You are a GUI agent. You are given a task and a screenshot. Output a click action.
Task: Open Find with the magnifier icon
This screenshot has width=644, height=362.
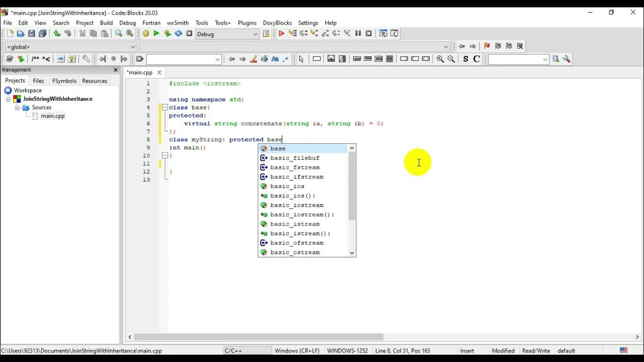119,34
